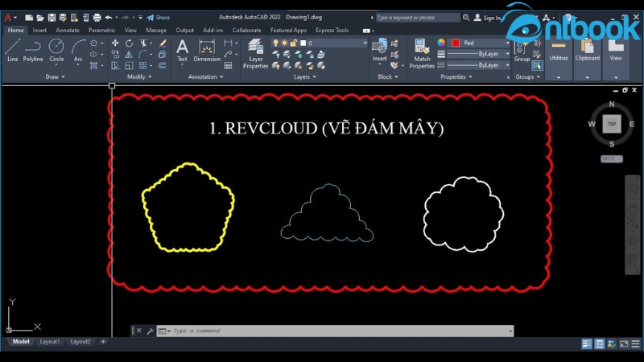Click the Hatch tool in Draw panel
Viewport: 644px width, 362px height.
click(x=94, y=65)
